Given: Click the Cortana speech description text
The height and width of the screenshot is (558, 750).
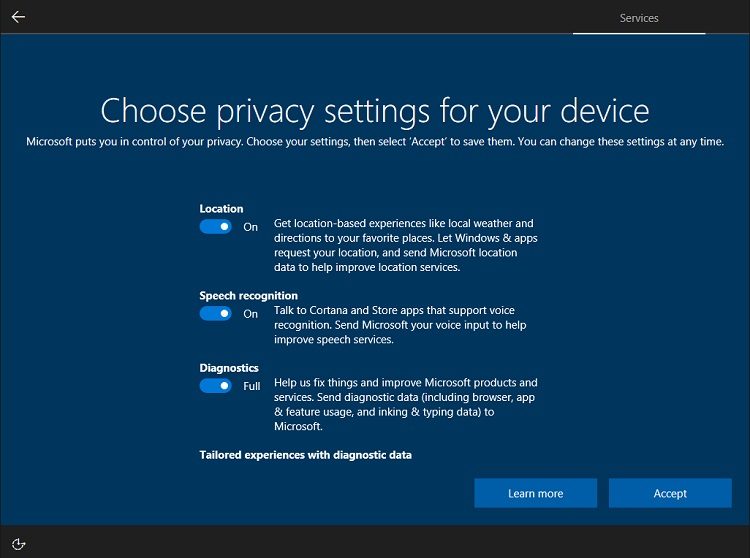Looking at the screenshot, I should pyautogui.click(x=400, y=325).
